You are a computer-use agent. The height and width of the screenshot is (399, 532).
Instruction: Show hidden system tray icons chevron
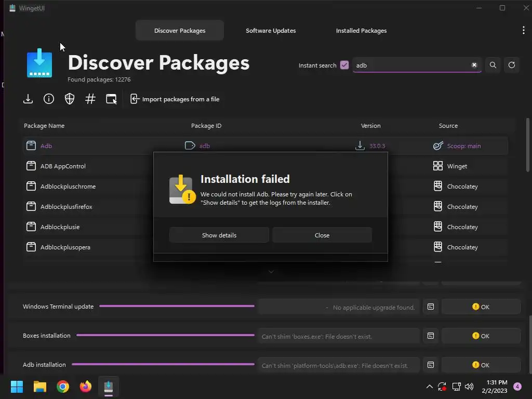pyautogui.click(x=429, y=387)
